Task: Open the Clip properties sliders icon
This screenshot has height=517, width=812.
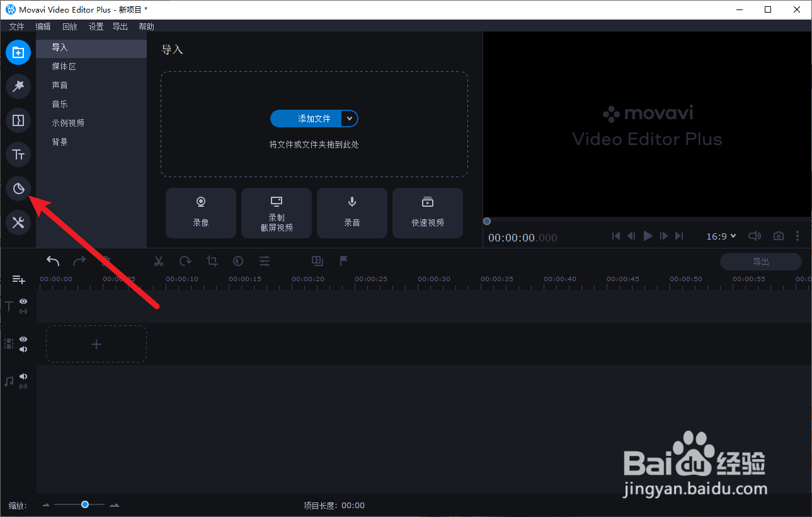Action: pos(265,260)
